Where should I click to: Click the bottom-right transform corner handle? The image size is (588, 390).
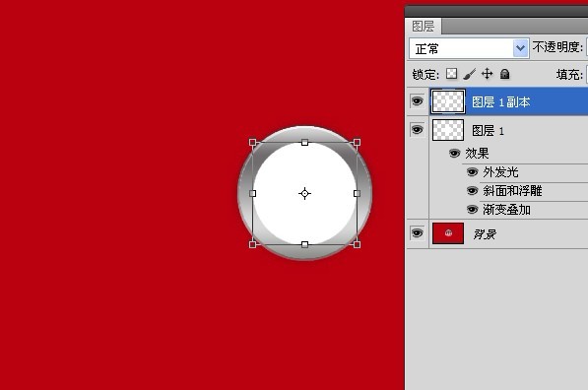click(x=357, y=244)
